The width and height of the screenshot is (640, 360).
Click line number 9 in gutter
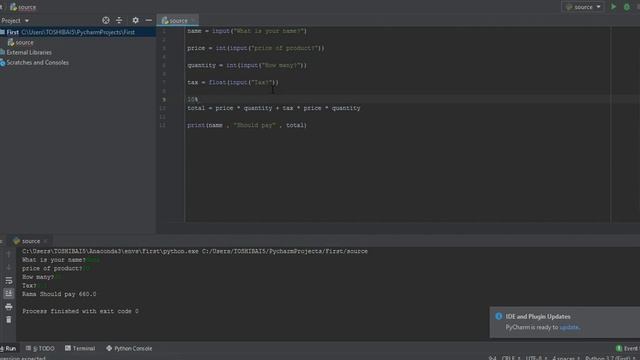(164, 100)
